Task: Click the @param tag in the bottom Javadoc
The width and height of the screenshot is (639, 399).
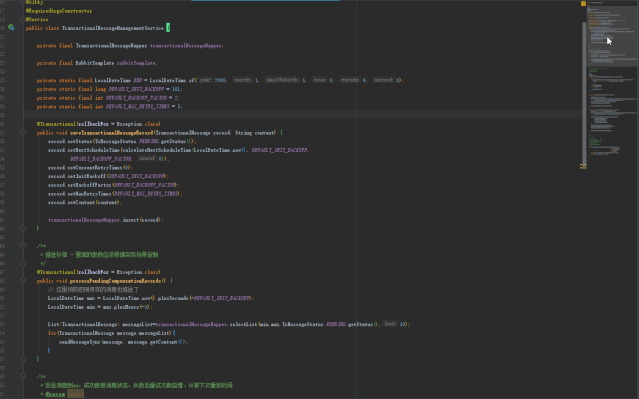Action: (x=55, y=394)
